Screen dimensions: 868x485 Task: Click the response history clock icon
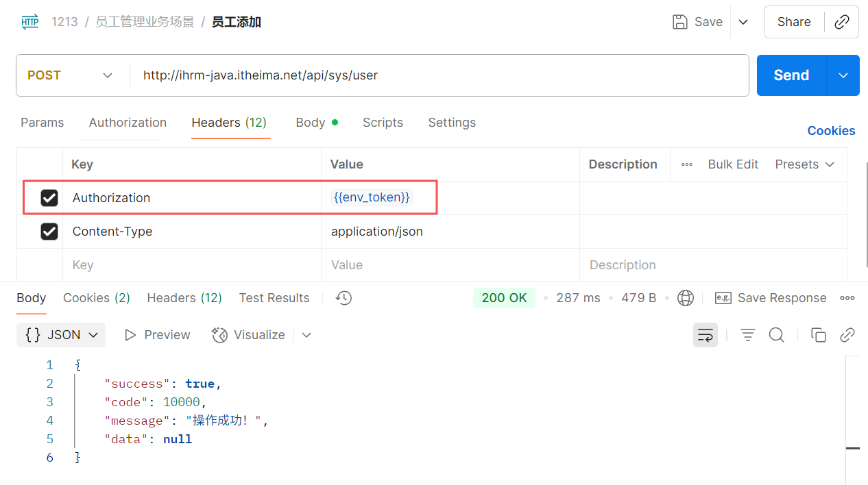click(344, 298)
